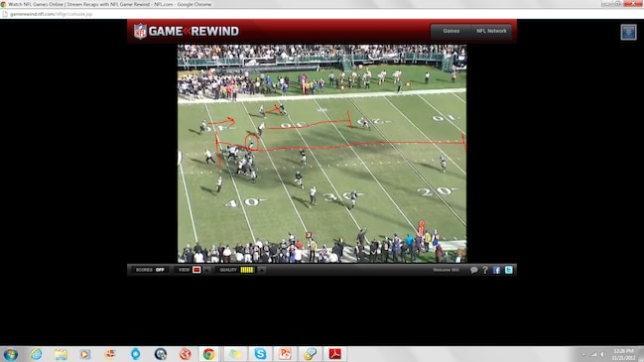644x362 pixels.
Task: Open the Games tab
Action: coord(451,31)
